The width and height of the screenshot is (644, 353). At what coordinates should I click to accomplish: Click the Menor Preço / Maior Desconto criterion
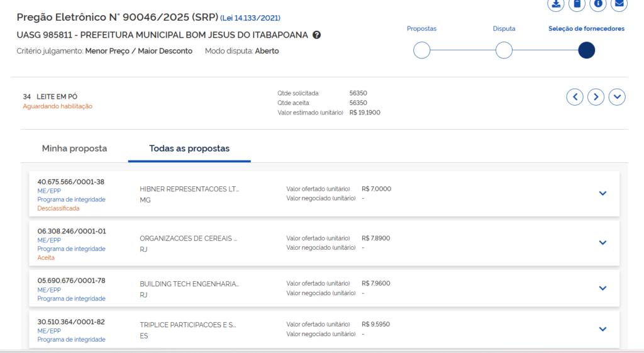[x=139, y=51]
